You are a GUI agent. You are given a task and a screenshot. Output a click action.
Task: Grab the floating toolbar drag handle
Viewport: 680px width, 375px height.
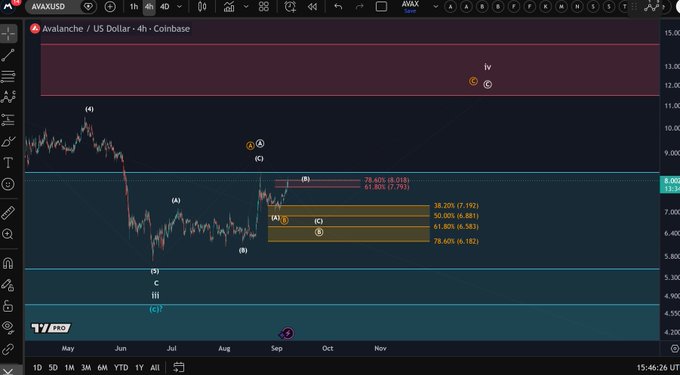[634, 7]
